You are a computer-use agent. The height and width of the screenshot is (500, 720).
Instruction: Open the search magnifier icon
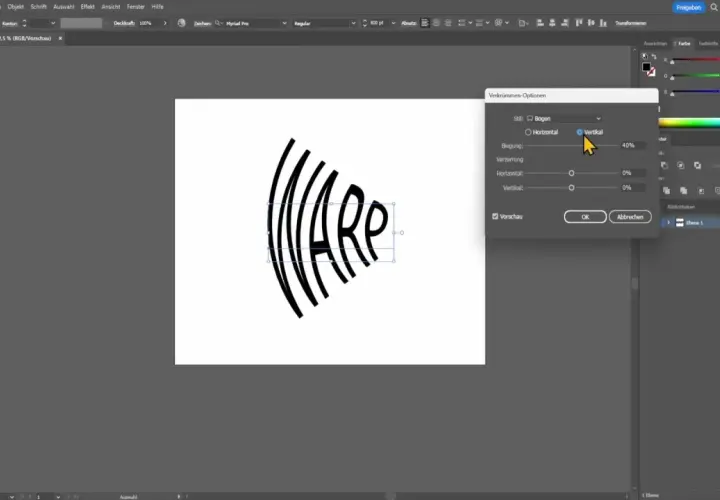click(714, 7)
